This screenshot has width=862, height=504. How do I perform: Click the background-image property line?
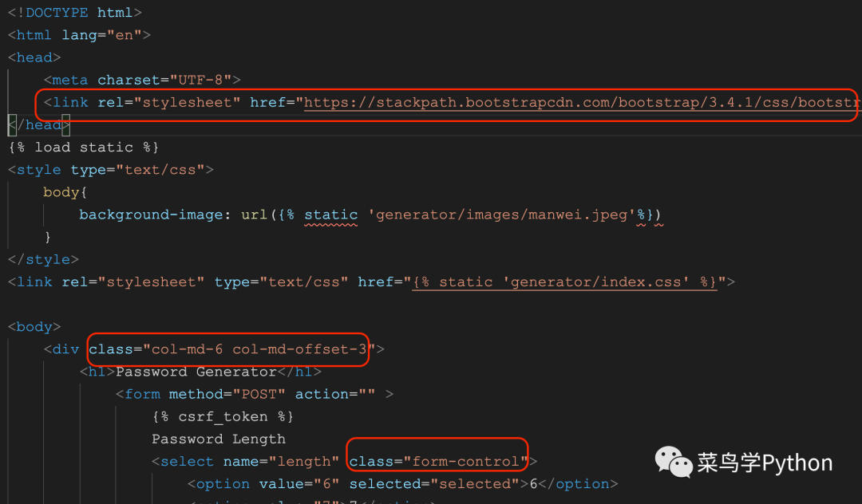[x=370, y=215]
